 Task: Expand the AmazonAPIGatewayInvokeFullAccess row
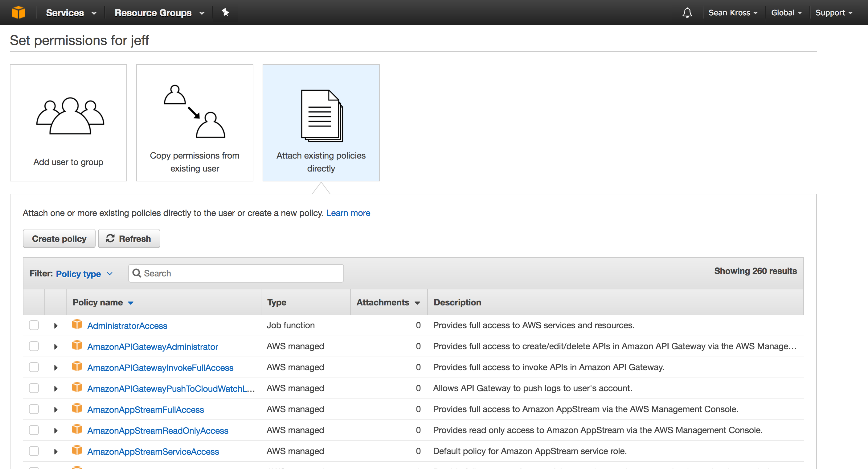55,367
